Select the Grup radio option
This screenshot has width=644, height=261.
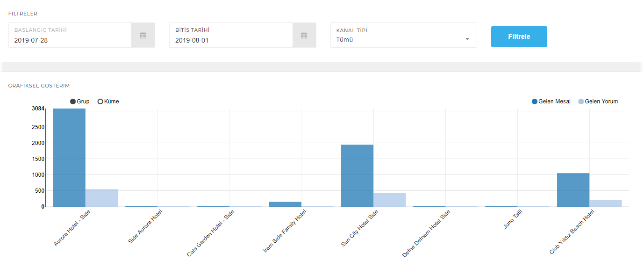click(73, 101)
